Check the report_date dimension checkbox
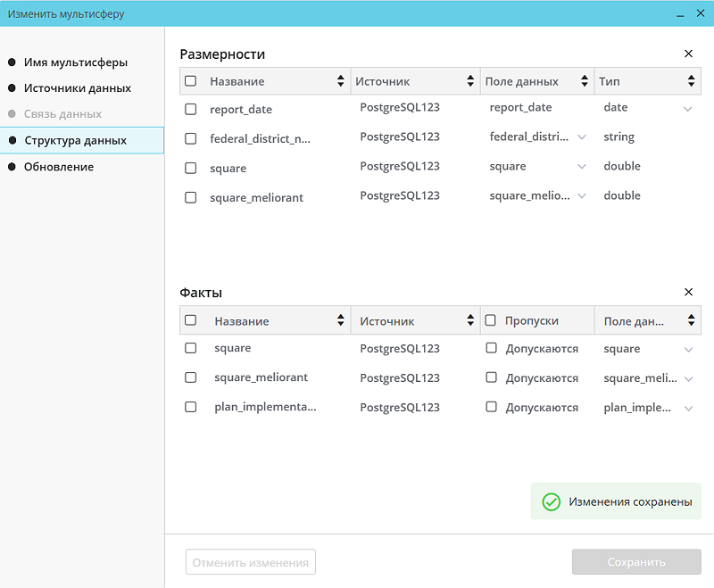The image size is (714, 588). coord(190,109)
